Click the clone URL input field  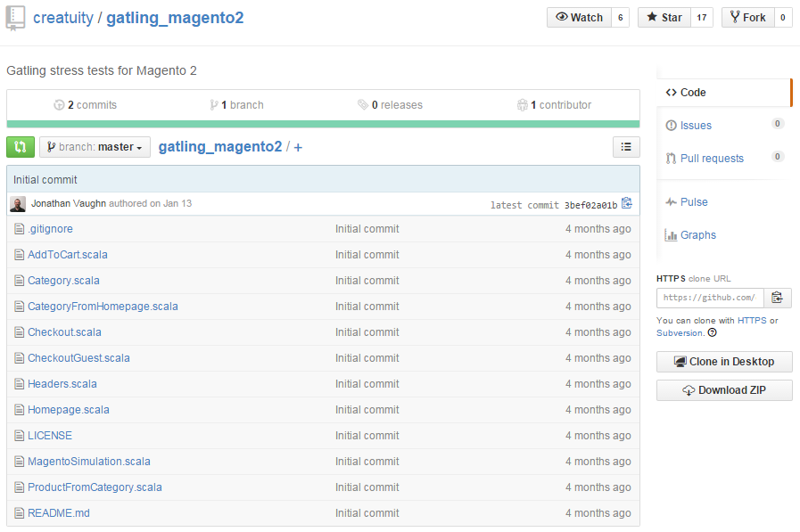[x=710, y=298]
